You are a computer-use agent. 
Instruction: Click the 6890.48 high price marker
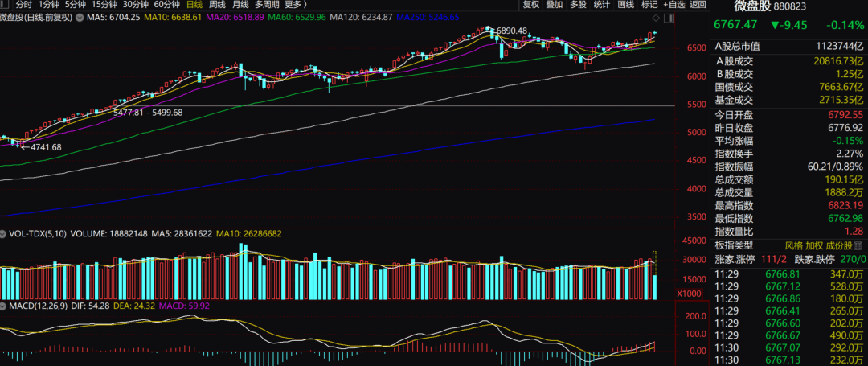pos(512,31)
